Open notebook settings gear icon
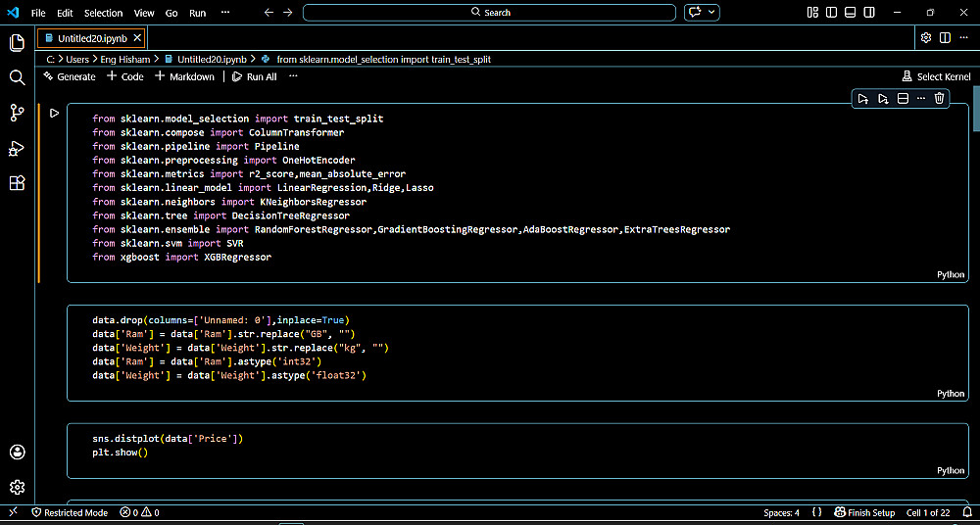 point(926,38)
